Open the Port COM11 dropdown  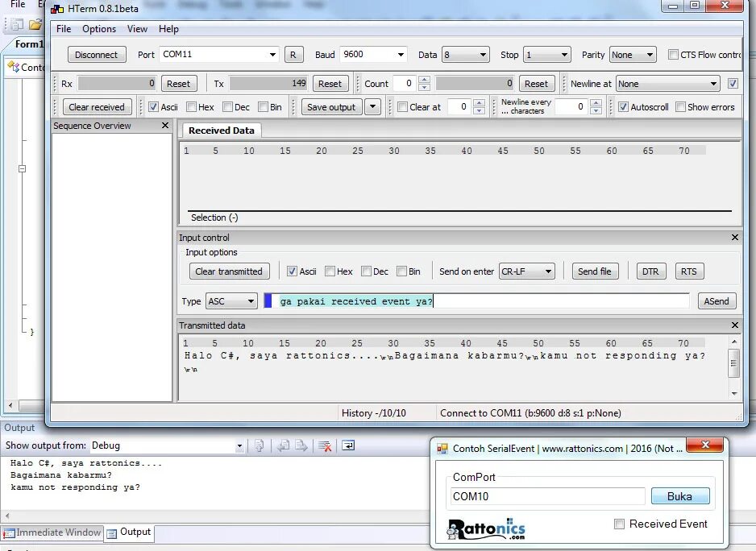tap(273, 55)
